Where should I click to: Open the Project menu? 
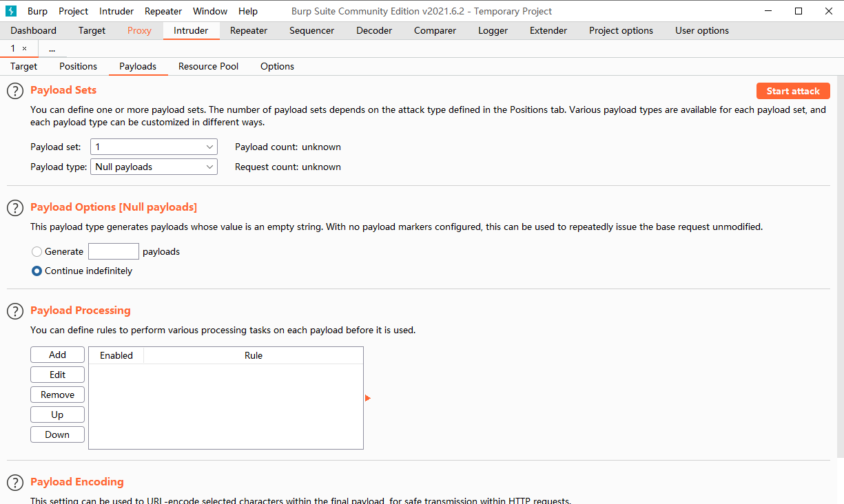coord(73,11)
